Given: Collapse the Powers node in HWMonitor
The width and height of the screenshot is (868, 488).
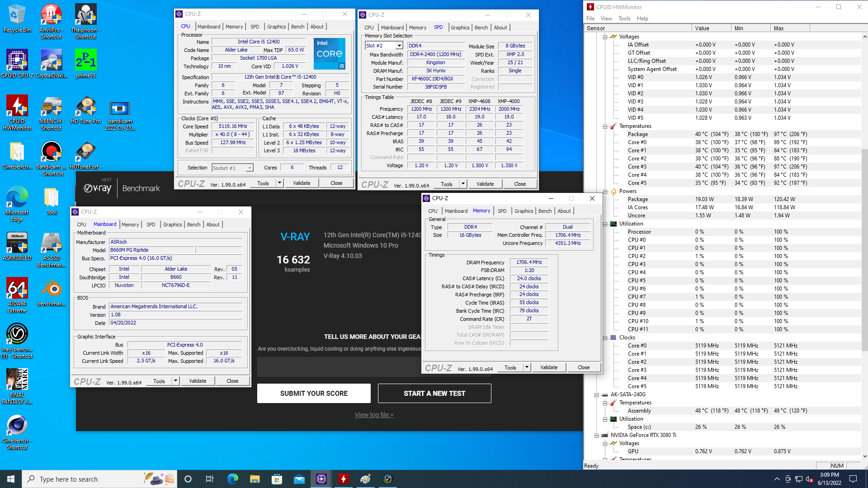Looking at the screenshot, I should click(605, 191).
